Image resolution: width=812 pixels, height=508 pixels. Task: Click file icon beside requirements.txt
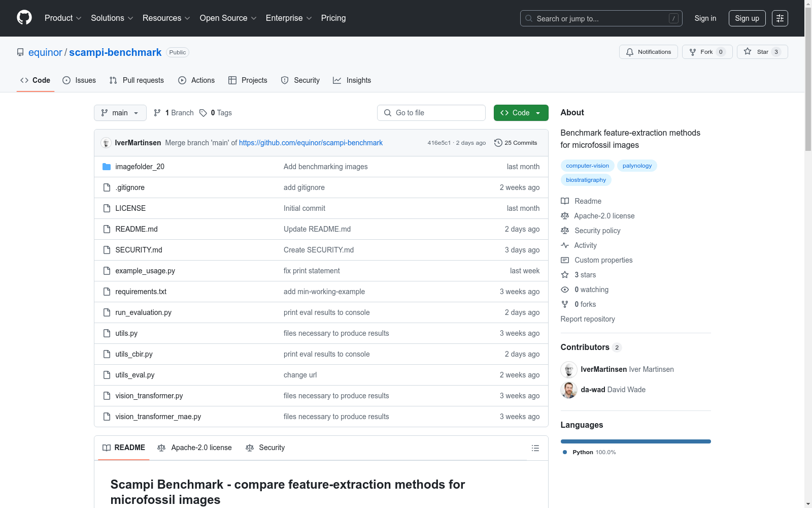tap(107, 292)
